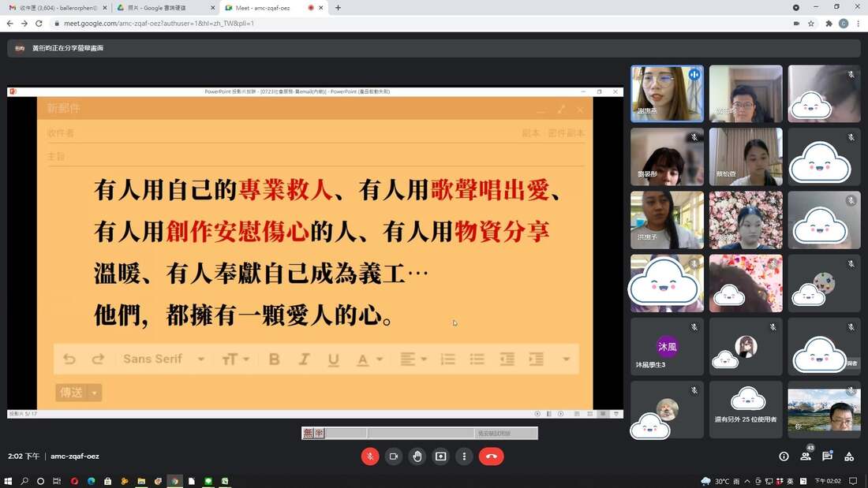The width and height of the screenshot is (868, 488).
Task: Leave the call with red hang-up button
Action: click(x=491, y=456)
